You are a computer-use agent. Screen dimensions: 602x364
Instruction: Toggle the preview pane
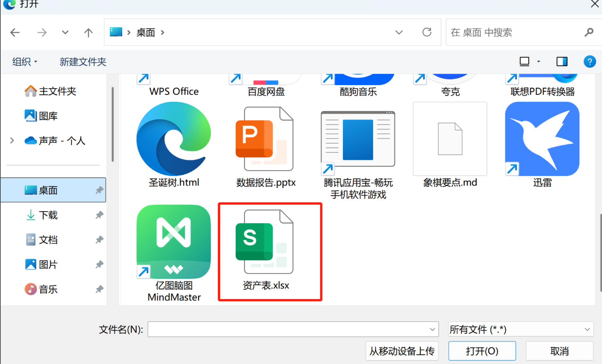[562, 62]
